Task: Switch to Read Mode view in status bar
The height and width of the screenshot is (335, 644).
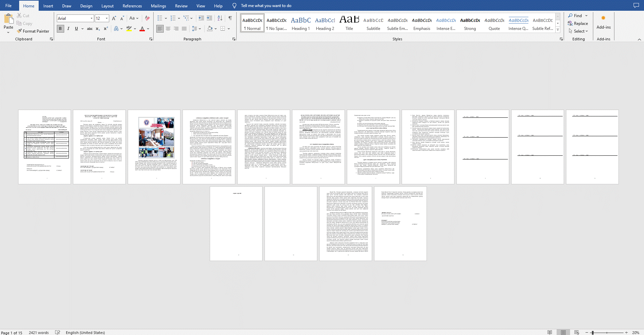Action: coord(550,332)
